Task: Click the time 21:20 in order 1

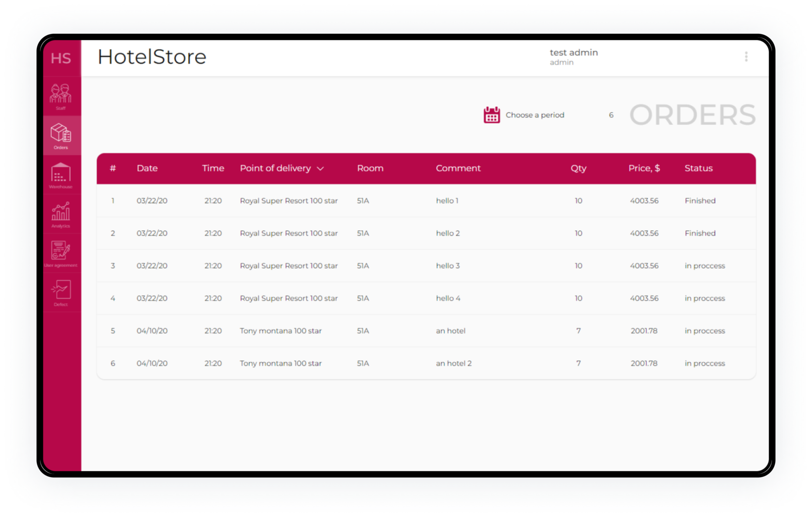Action: (213, 201)
